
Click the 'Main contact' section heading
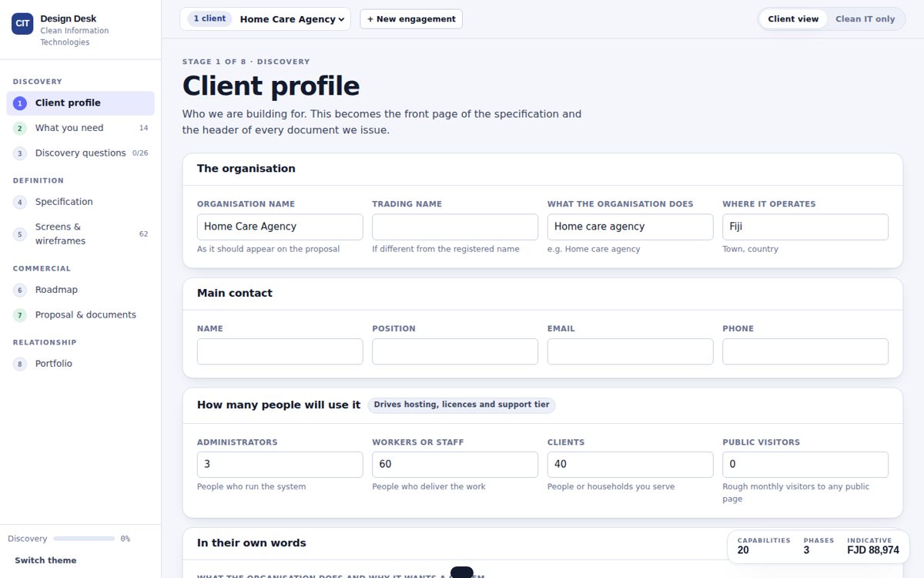coord(234,294)
